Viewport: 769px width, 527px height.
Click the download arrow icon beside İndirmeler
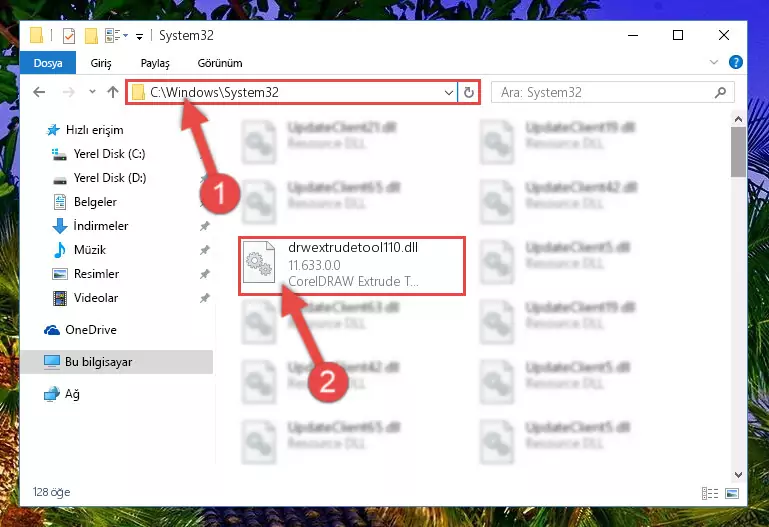(x=60, y=226)
